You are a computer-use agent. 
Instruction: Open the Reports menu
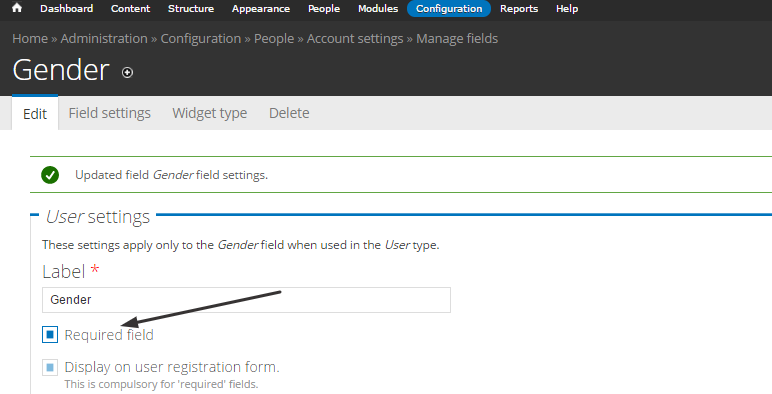[519, 8]
